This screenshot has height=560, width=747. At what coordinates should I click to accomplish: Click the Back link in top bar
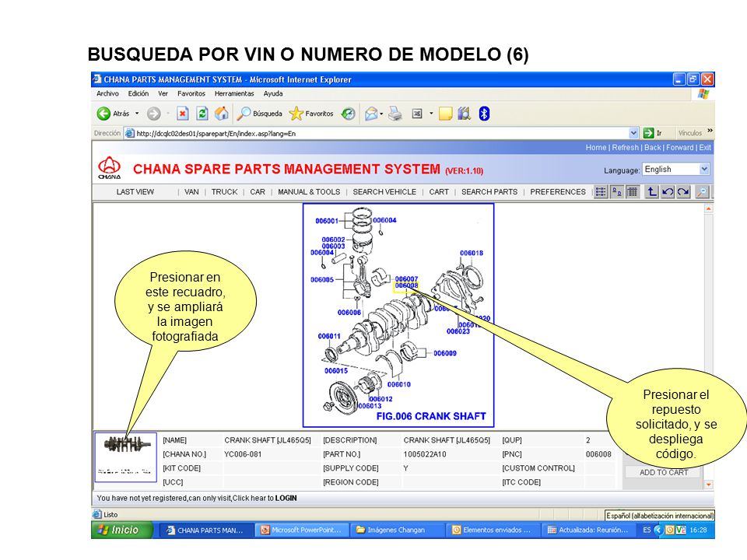coord(653,148)
